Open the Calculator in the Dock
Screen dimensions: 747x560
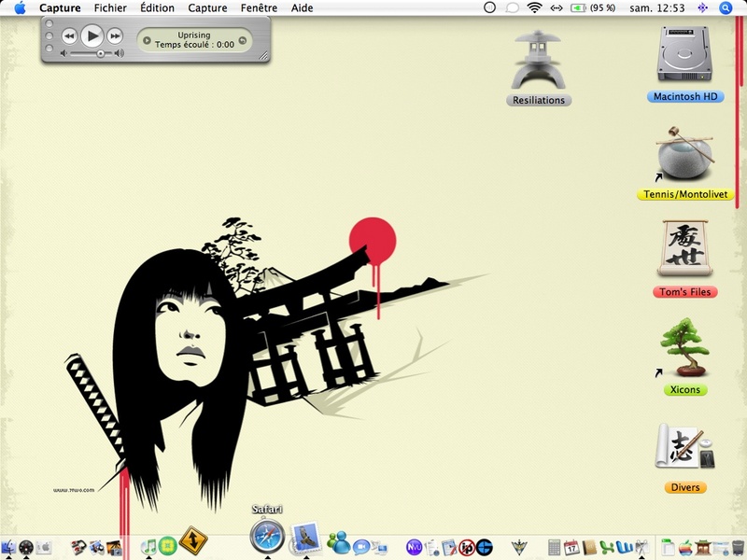pos(554,548)
